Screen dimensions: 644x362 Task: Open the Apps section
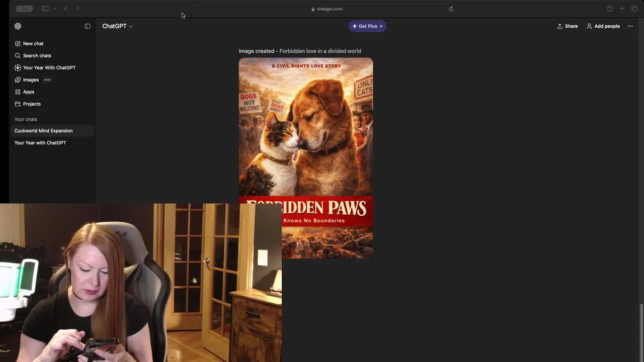52,92
